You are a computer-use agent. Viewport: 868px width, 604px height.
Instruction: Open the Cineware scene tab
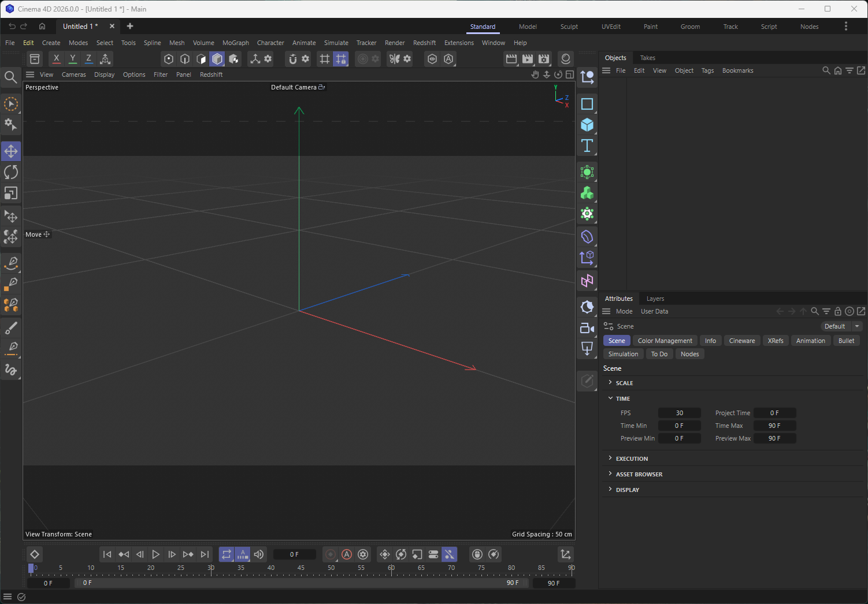[742, 341]
